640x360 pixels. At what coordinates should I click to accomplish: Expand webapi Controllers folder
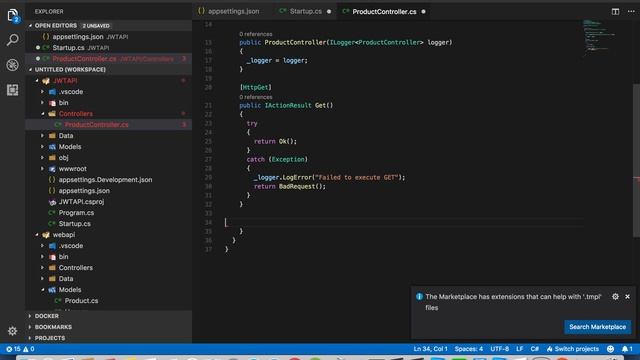click(42, 268)
